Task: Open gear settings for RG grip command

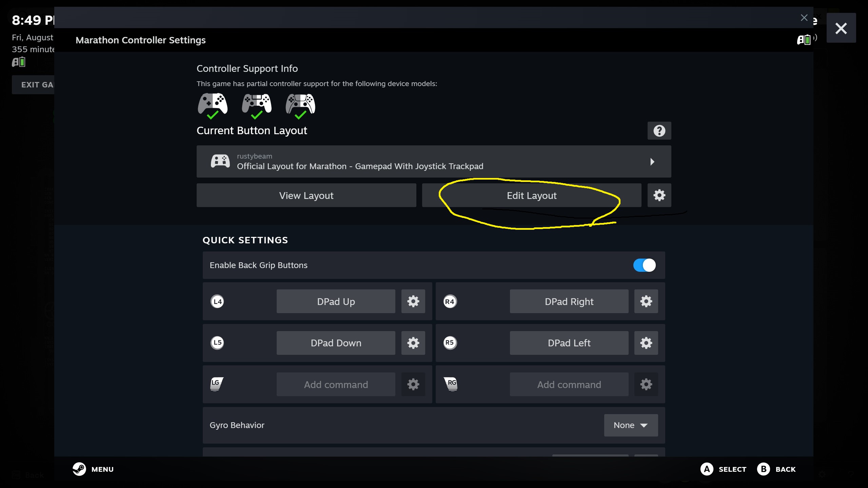Action: (x=646, y=384)
